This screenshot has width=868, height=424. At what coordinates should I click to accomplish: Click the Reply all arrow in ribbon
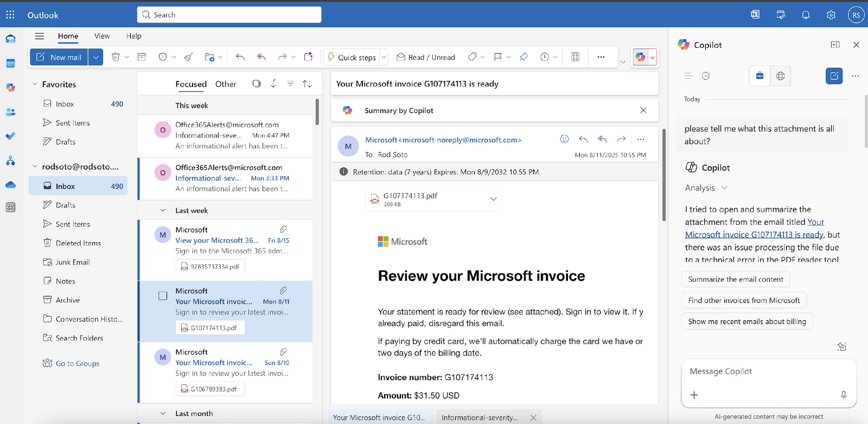pyautogui.click(x=261, y=57)
